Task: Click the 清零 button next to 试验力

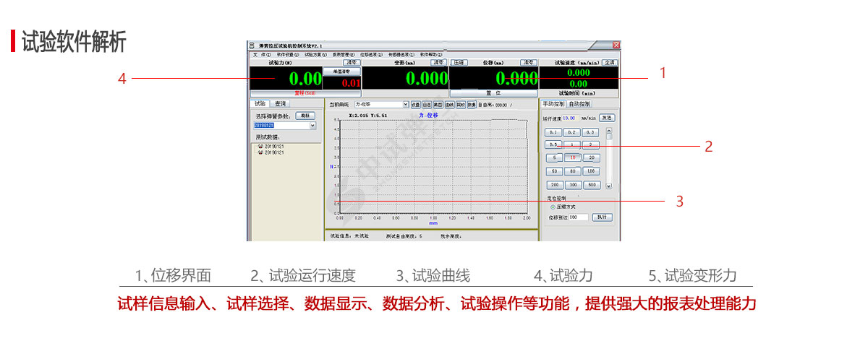Action: click(350, 63)
